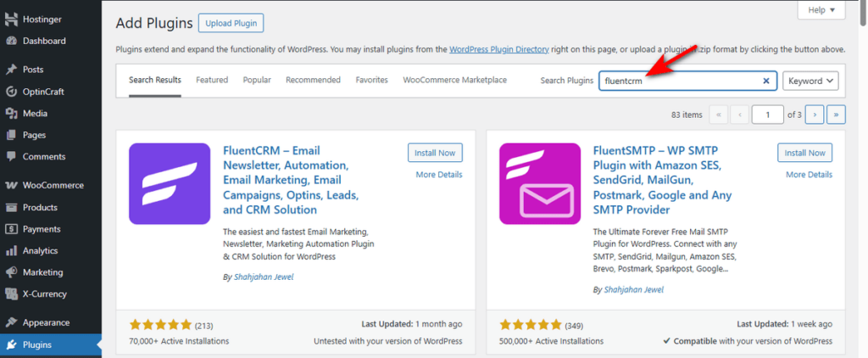The height and width of the screenshot is (358, 868).
Task: Switch to the Popular tab
Action: [257, 80]
